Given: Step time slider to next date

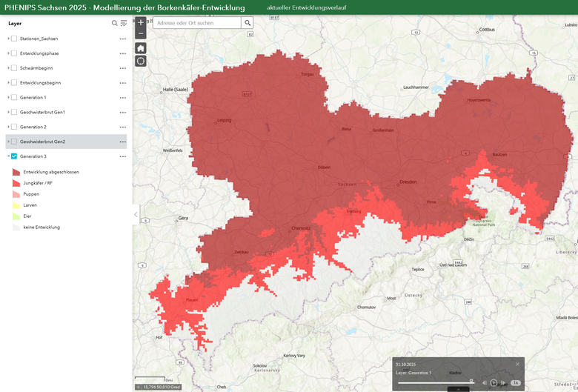Looking at the screenshot, I should tap(504, 383).
